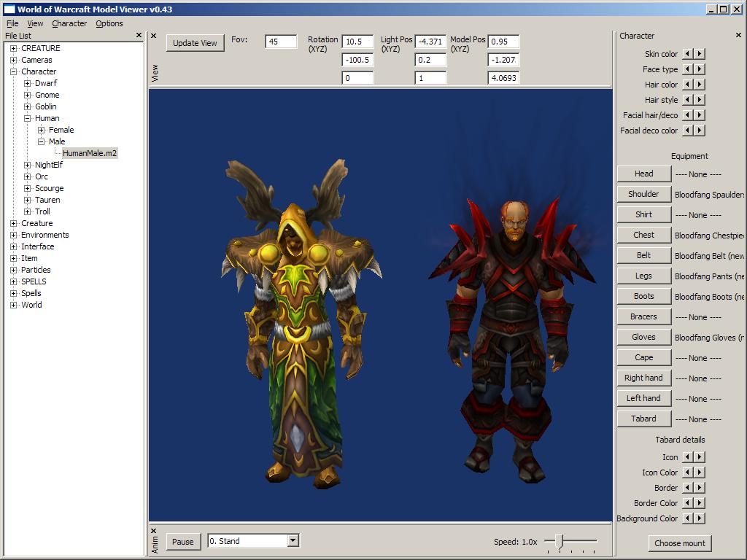Expand the Dwarf tree node
This screenshot has width=747, height=560.
[27, 83]
